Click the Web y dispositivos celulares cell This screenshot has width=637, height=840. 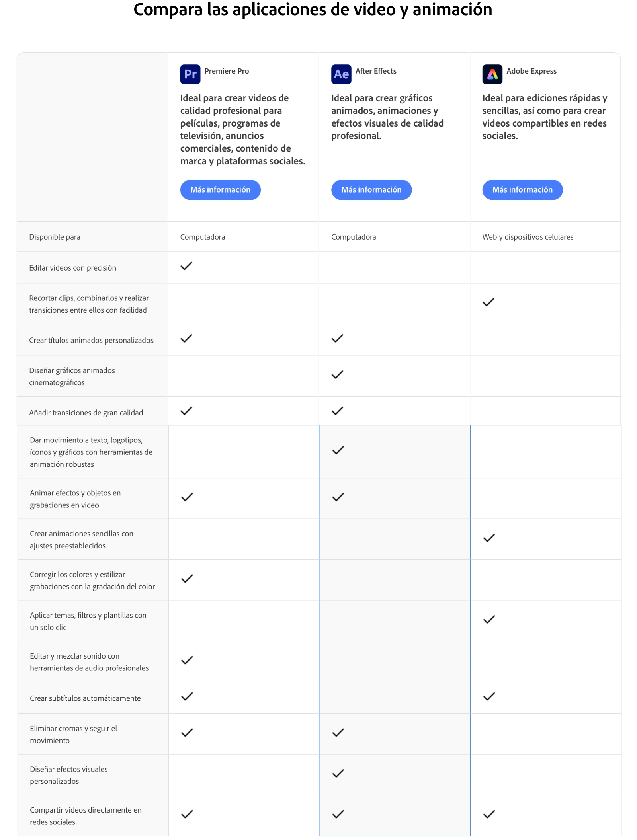pyautogui.click(x=528, y=237)
